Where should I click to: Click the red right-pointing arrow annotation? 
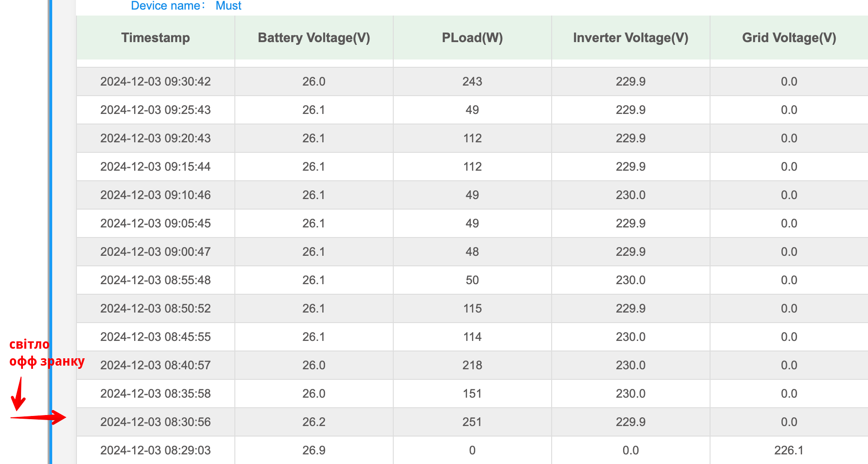pyautogui.click(x=38, y=417)
